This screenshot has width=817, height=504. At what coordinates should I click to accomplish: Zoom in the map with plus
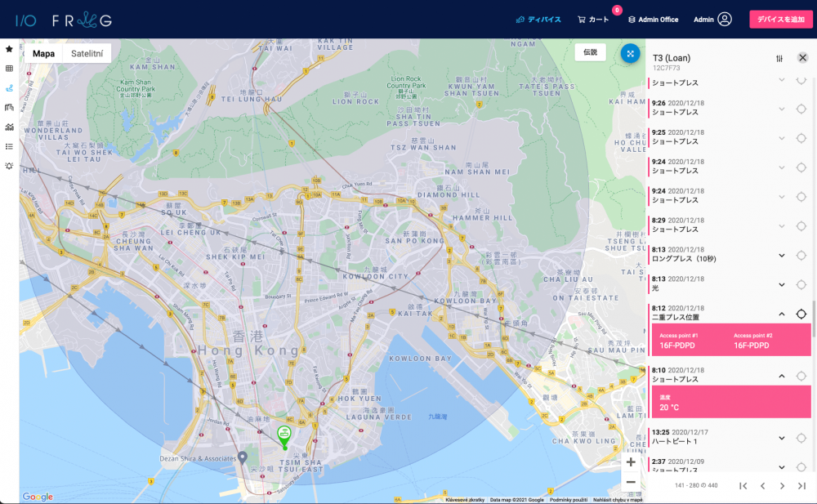pos(631,462)
